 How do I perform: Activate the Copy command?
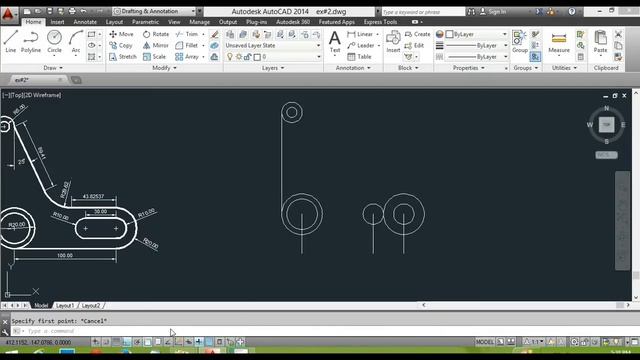click(x=121, y=45)
